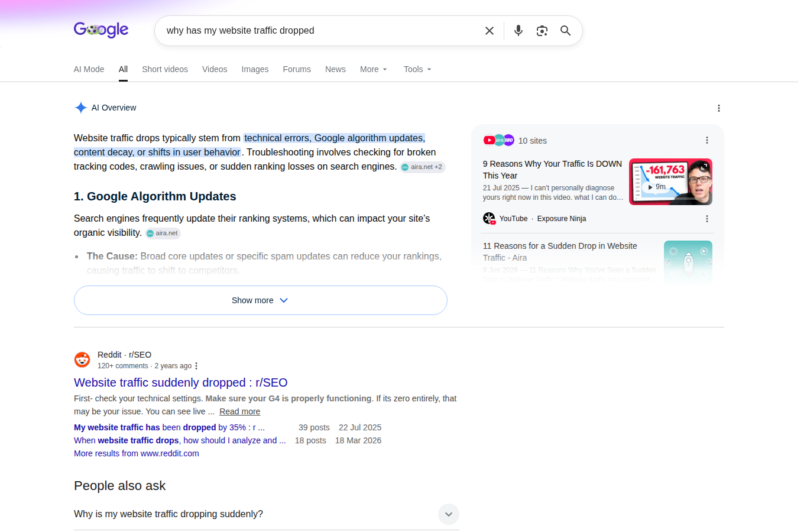The height and width of the screenshot is (532, 807).
Task: Click More results from www.reddit.com
Action: point(137,453)
